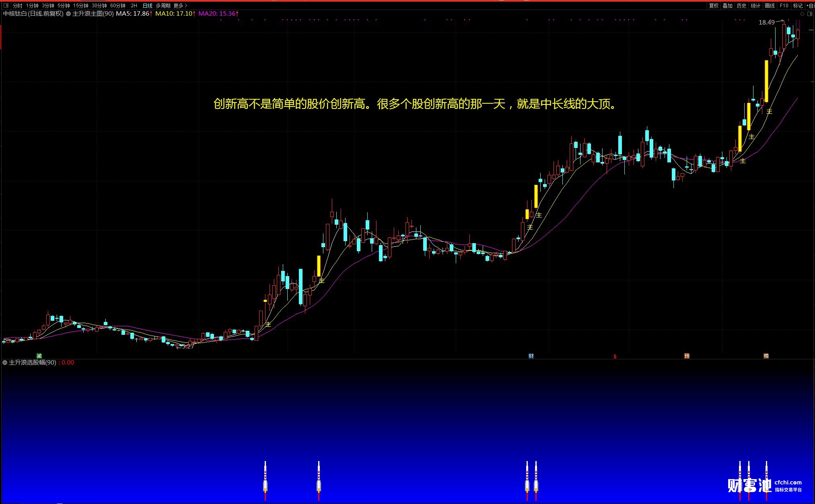This screenshot has width=815, height=504.
Task: Click the 预 forecast marker icon
Action: (687, 356)
